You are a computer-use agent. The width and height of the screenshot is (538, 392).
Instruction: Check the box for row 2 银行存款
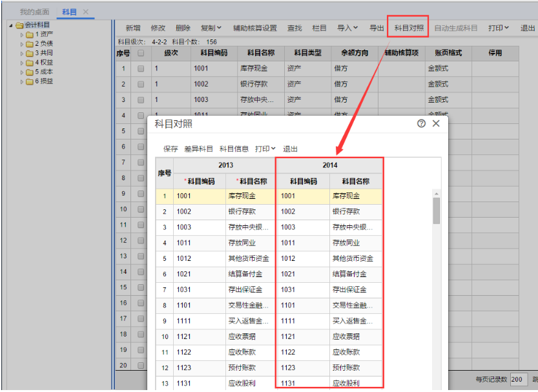click(x=141, y=85)
